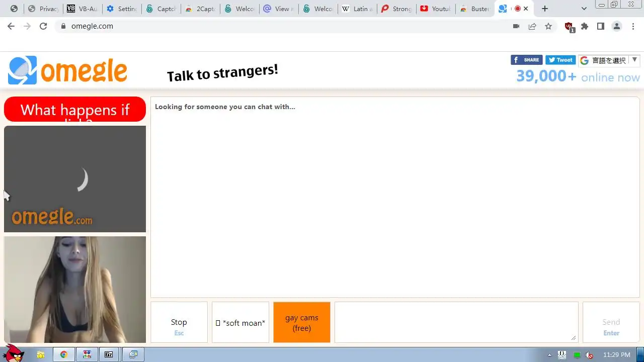Open the colorful app taskbar icon
The height and width of the screenshot is (362, 644).
point(87,354)
